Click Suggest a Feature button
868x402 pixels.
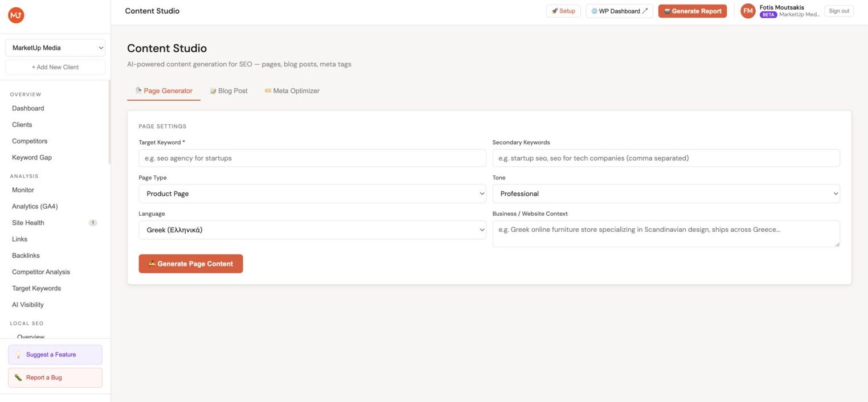click(x=55, y=355)
